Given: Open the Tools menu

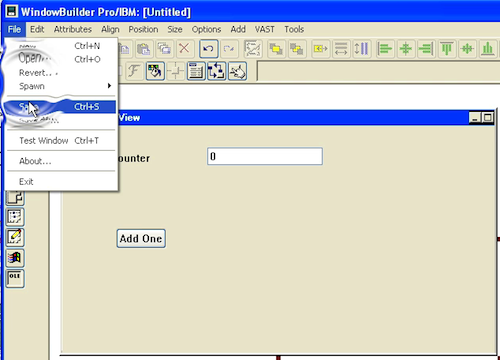Looking at the screenshot, I should point(294,29).
